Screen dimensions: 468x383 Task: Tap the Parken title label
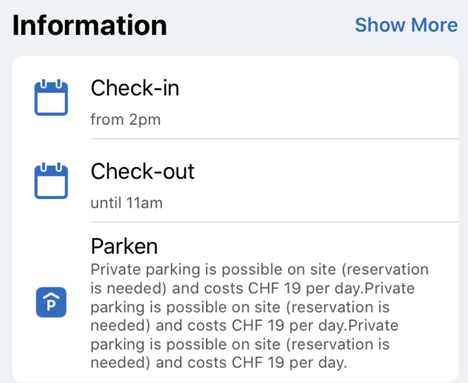(124, 246)
